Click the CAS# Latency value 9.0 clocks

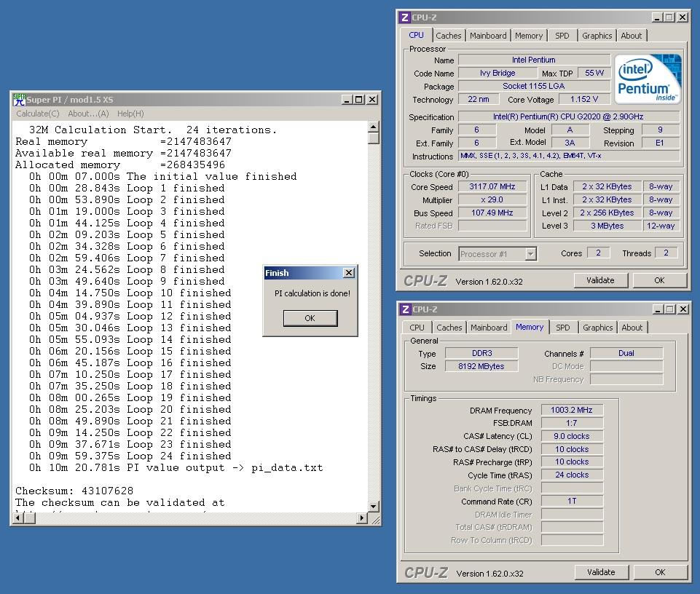click(x=572, y=436)
